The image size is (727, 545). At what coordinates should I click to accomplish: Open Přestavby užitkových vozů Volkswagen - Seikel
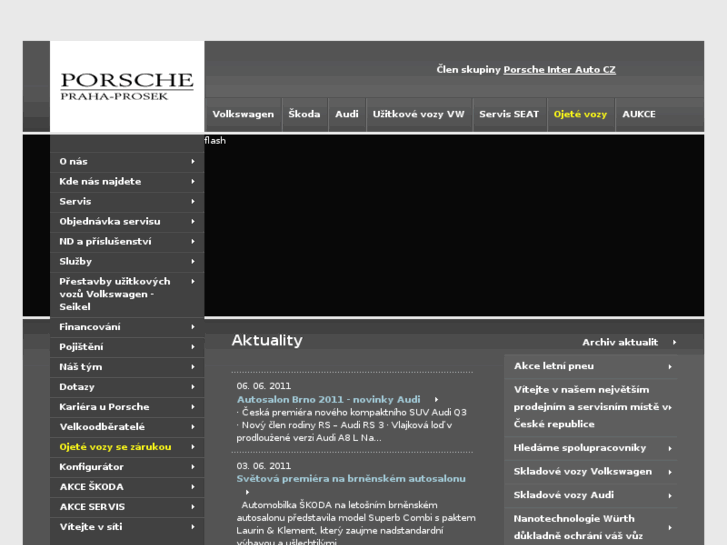pos(127,294)
